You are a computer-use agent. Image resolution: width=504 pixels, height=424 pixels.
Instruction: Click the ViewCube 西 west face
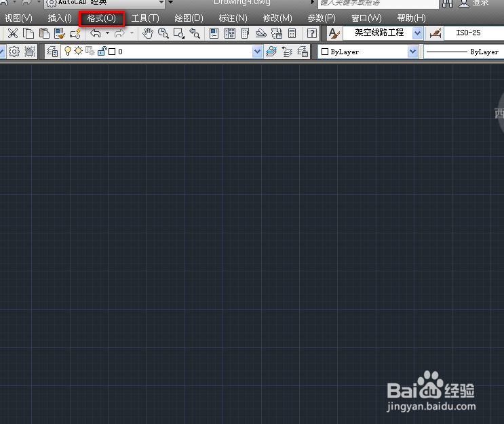499,113
